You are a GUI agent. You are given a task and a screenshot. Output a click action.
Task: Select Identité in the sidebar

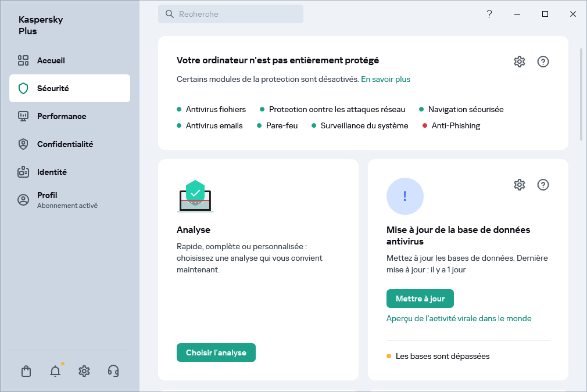click(x=51, y=172)
